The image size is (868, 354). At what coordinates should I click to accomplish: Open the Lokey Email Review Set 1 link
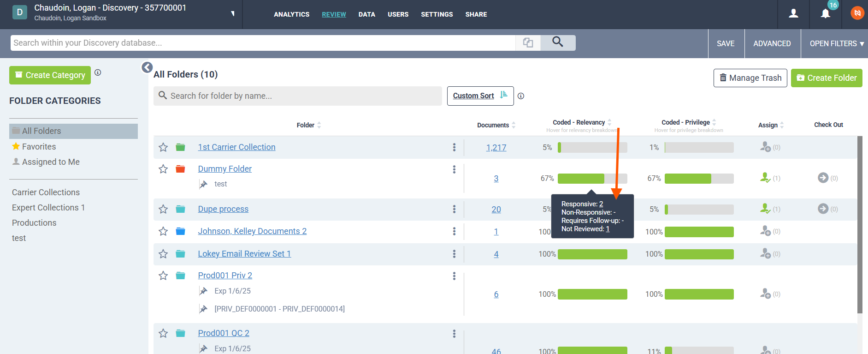point(244,254)
